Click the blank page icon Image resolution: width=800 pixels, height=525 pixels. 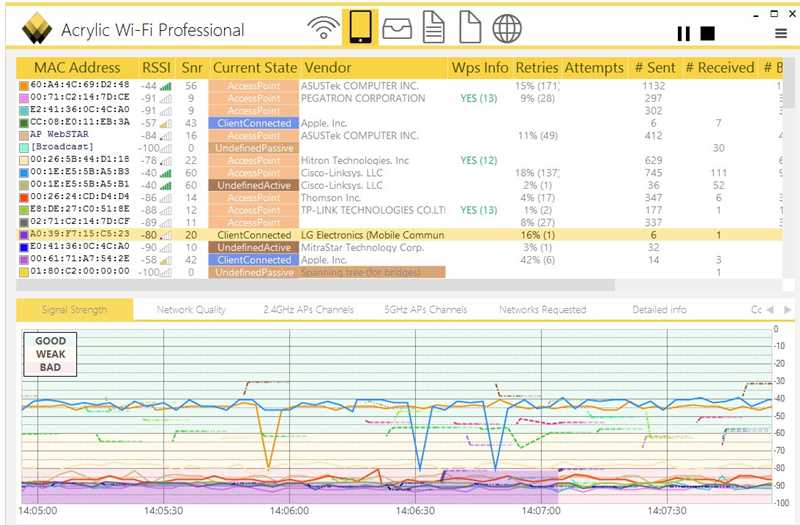tap(470, 28)
